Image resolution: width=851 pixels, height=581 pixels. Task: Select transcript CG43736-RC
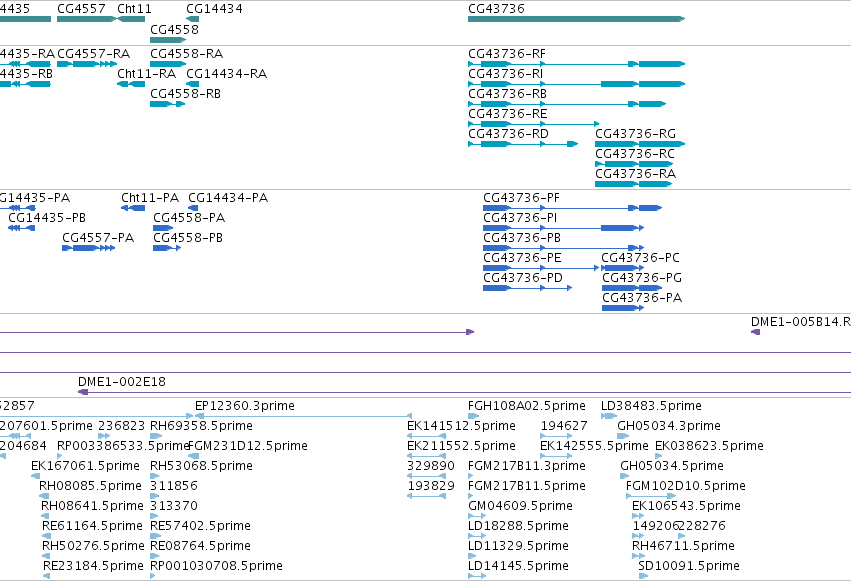[634, 164]
